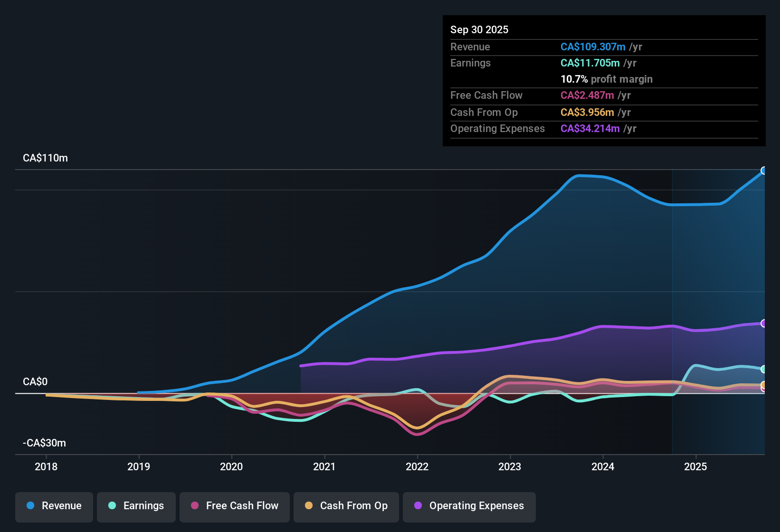Click the pink Free Cash Flow legend dot
Viewport: 780px width, 532px height.
point(194,506)
